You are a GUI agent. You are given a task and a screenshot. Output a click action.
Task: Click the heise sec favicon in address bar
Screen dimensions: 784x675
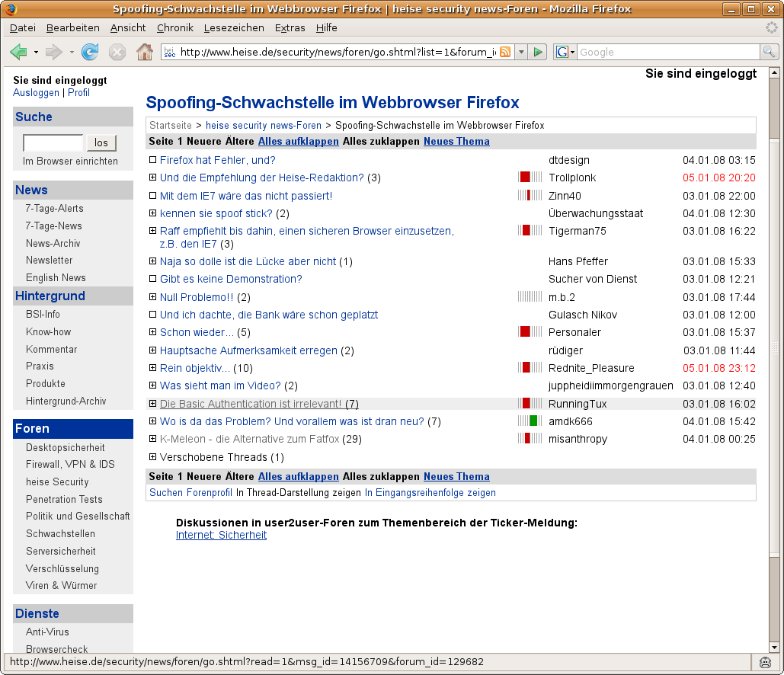point(170,52)
